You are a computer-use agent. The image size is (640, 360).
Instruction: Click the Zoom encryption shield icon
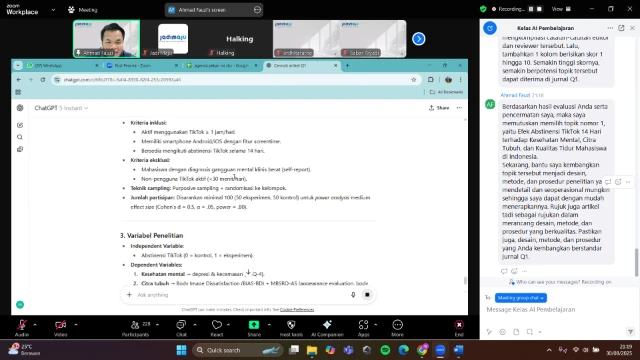(483, 9)
